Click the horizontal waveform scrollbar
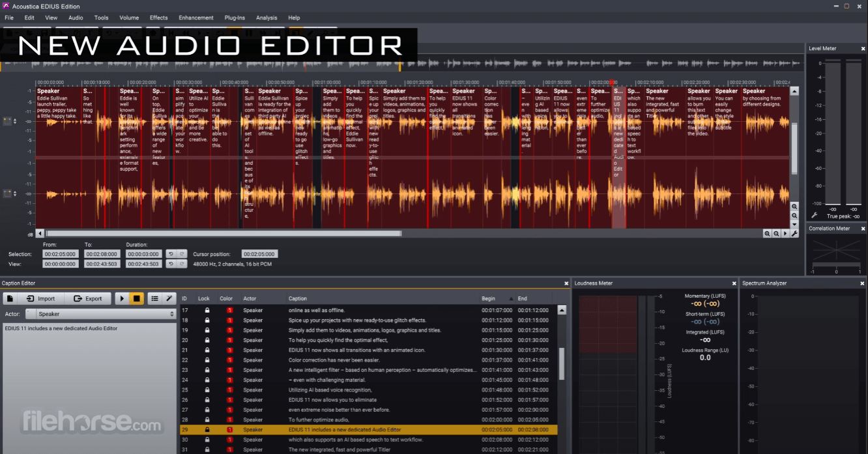 click(224, 233)
